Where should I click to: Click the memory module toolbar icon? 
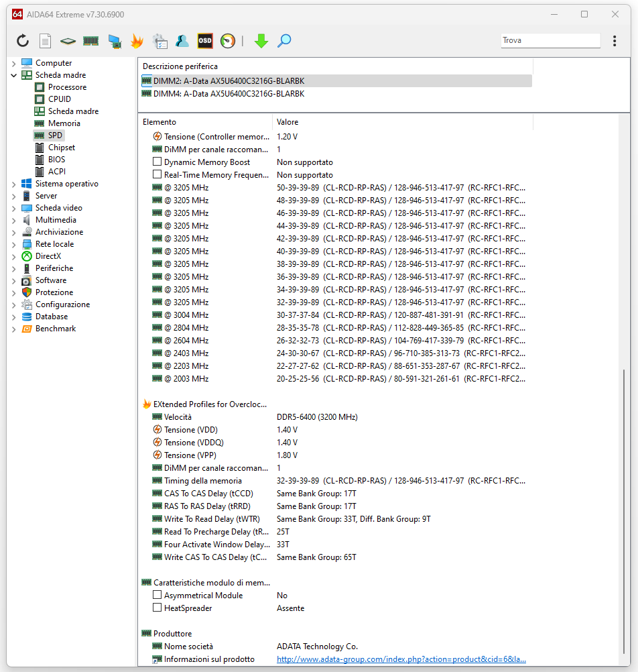[x=90, y=41]
